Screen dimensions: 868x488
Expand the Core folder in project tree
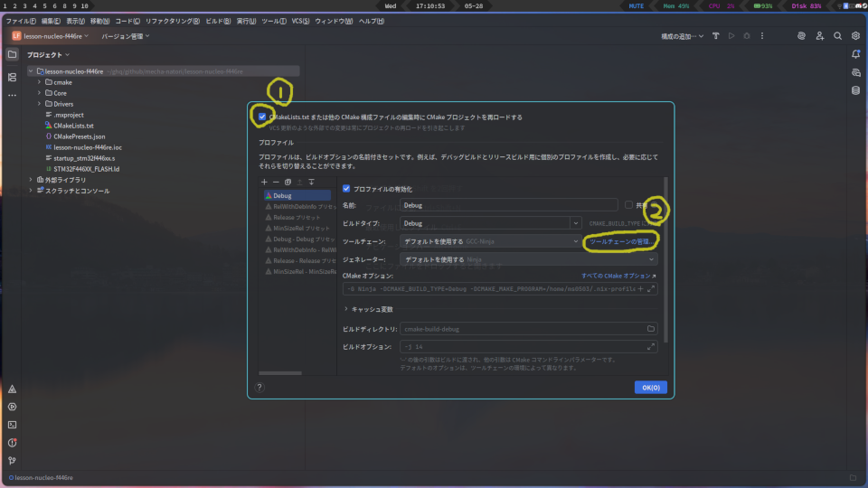[x=39, y=93]
